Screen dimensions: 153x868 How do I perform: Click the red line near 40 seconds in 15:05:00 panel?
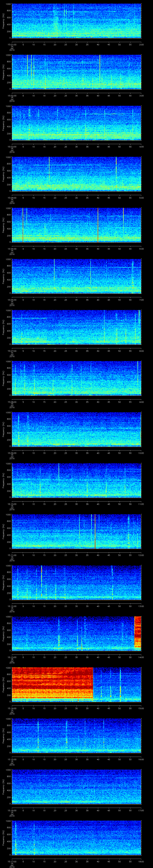98,225
